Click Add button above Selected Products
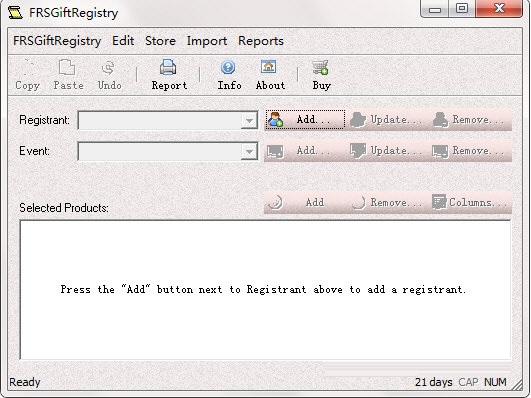Screen dimensions: 531x398 [x=305, y=203]
